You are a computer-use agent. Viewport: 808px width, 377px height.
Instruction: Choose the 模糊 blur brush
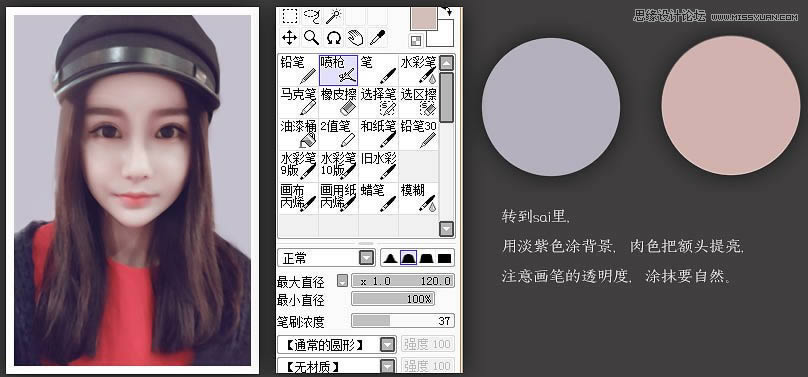418,198
